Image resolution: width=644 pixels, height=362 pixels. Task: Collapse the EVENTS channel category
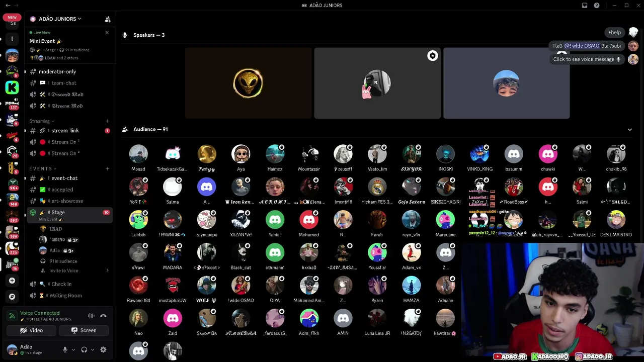point(43,169)
